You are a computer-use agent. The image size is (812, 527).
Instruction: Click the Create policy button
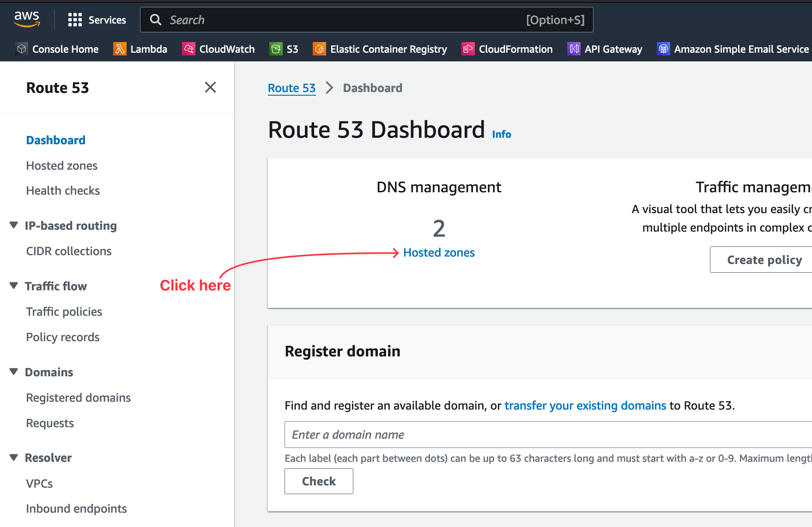(x=764, y=259)
